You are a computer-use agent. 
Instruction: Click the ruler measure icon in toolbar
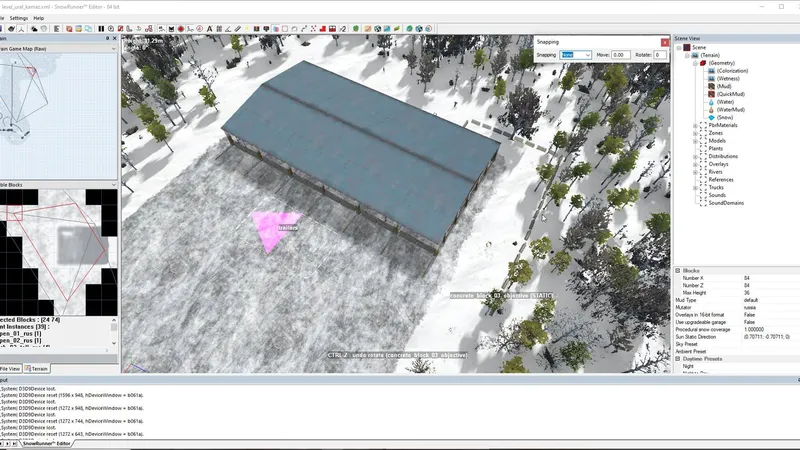point(237,29)
